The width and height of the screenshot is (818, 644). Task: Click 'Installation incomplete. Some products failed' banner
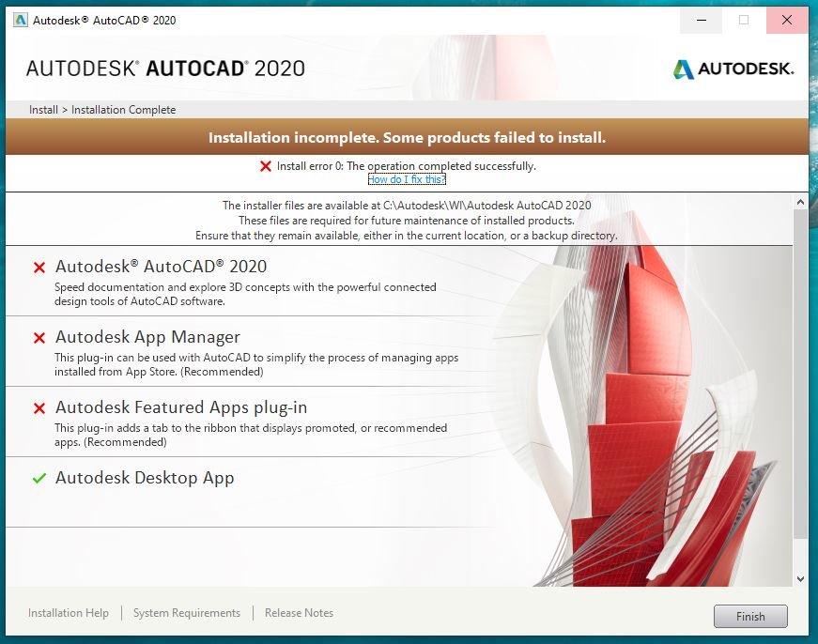click(407, 137)
